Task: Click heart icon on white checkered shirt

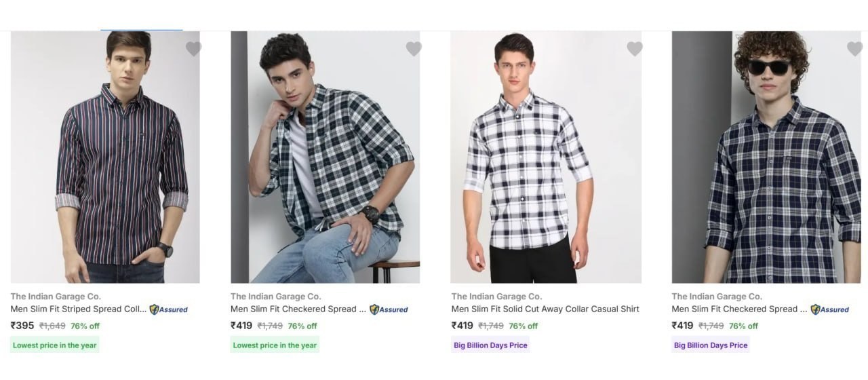Action: point(634,49)
